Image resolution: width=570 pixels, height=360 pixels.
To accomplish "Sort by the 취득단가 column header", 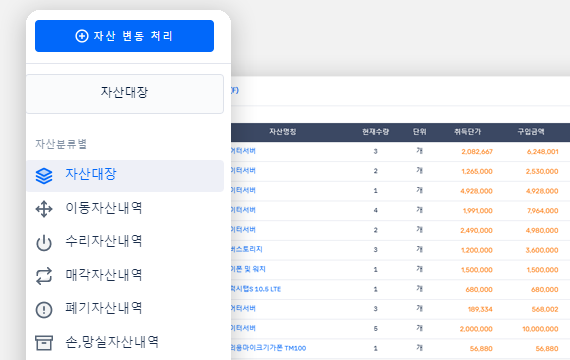I will [x=467, y=132].
